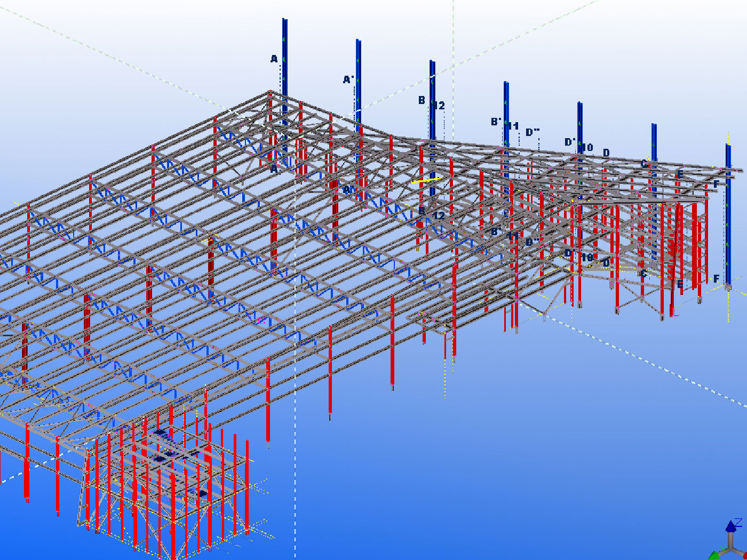747x560 pixels.
Task: Select the upper grid label A
Action: tap(274, 59)
